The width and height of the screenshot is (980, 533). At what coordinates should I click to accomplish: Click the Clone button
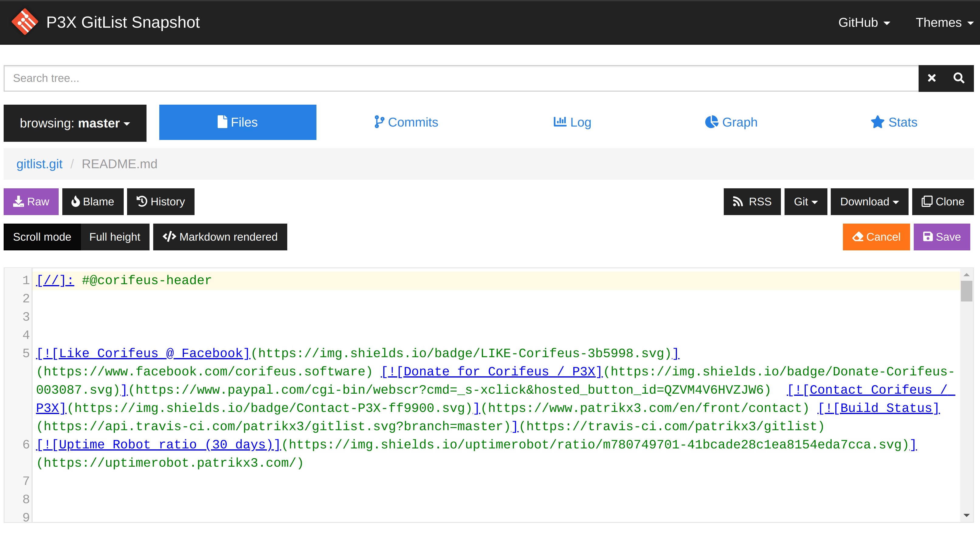coord(943,201)
